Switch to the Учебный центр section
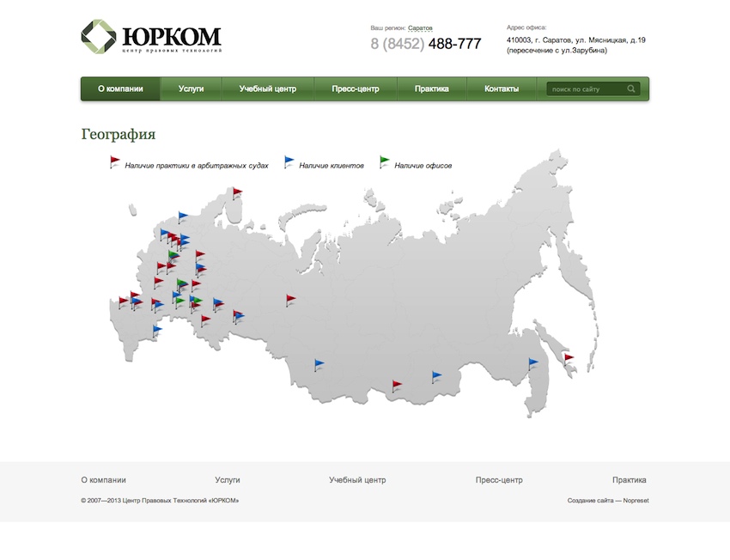Viewport: 730px width, 560px height. (269, 88)
